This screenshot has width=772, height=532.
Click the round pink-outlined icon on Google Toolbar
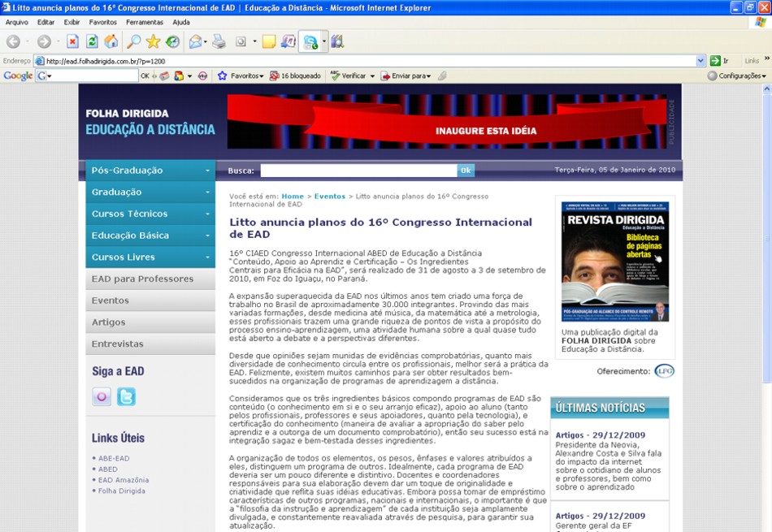tap(202, 76)
